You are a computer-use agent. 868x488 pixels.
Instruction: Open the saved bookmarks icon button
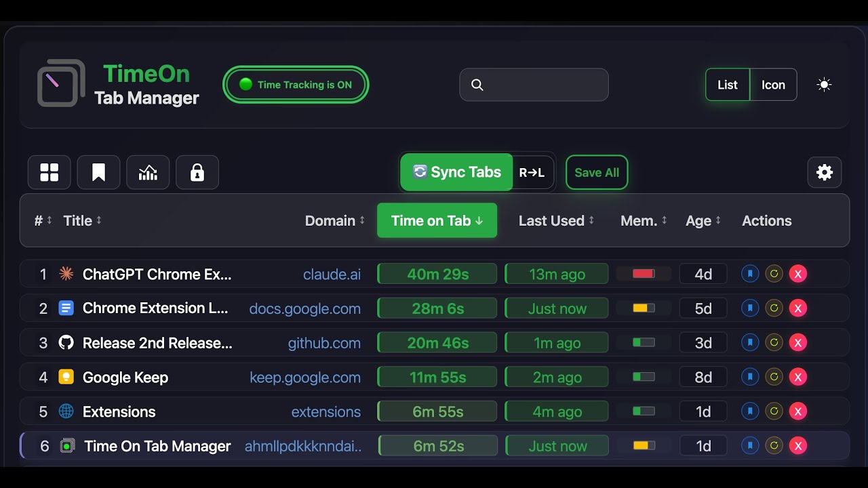[99, 172]
